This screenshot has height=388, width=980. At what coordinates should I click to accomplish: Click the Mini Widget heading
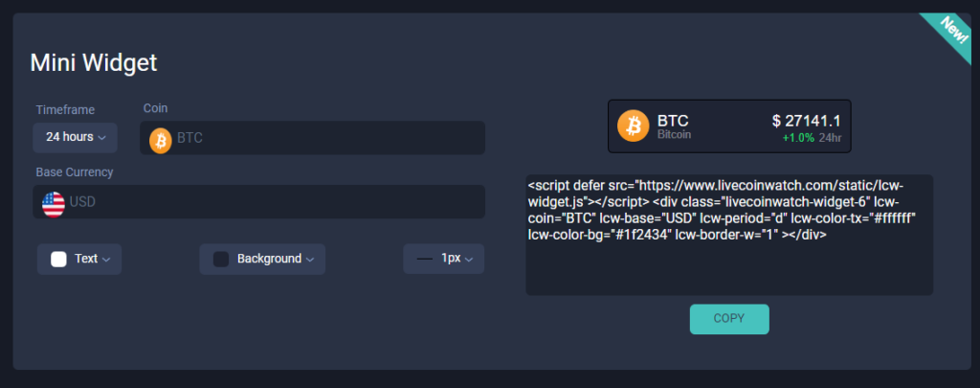tap(94, 63)
